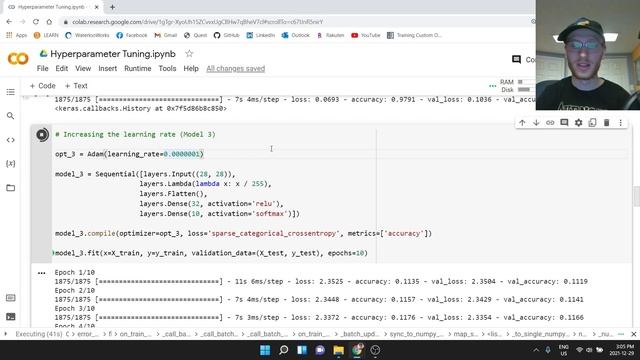This screenshot has width=640, height=360.
Task: Open the Runtime menu
Action: (x=138, y=69)
